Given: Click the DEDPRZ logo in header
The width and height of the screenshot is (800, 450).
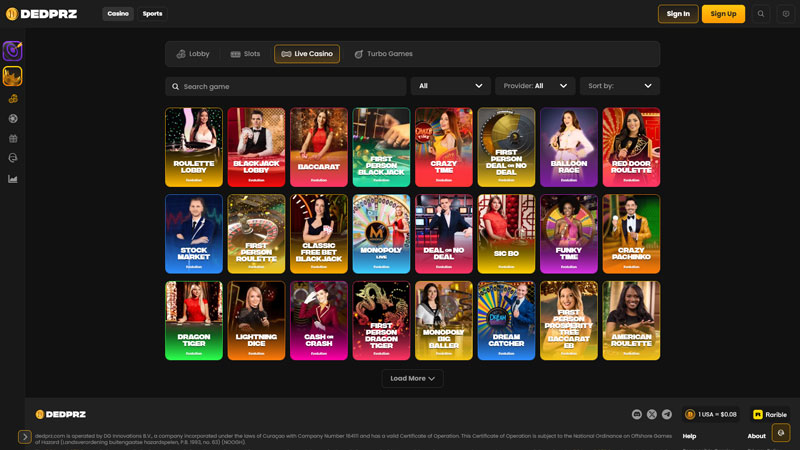Looking at the screenshot, I should [x=42, y=14].
